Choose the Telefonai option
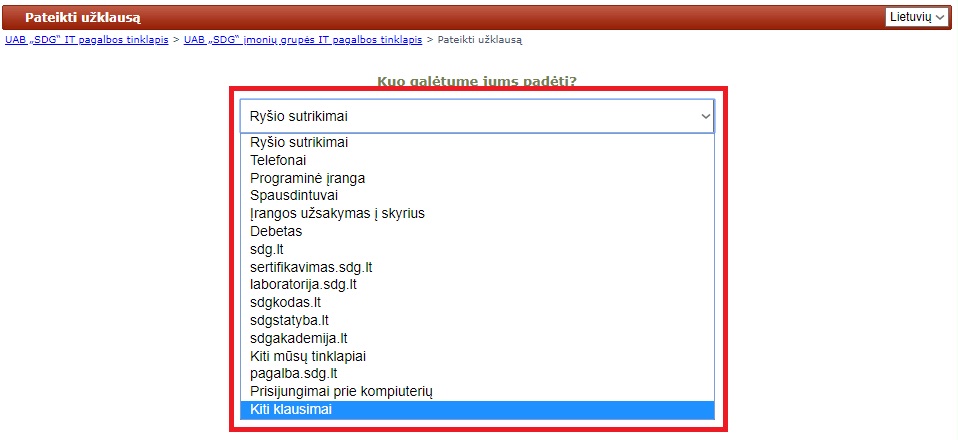The width and height of the screenshot is (958, 440). 279,160
